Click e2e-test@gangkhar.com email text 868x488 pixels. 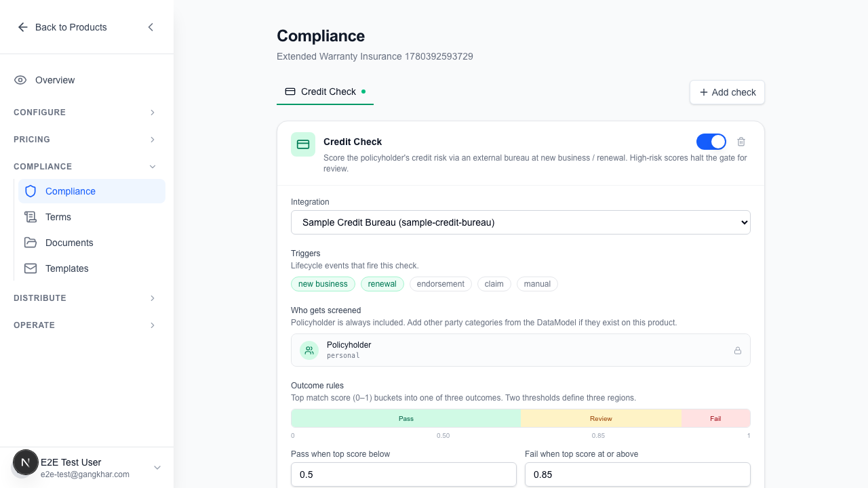click(85, 474)
